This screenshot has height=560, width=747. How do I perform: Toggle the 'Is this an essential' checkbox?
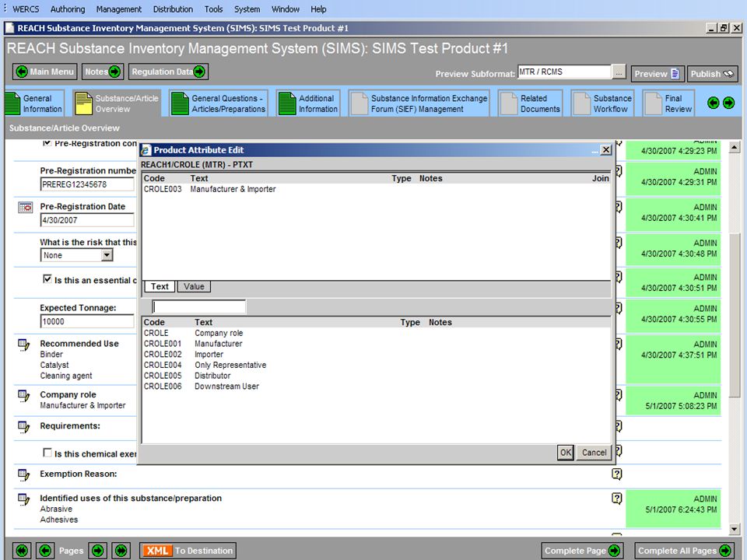(x=47, y=279)
